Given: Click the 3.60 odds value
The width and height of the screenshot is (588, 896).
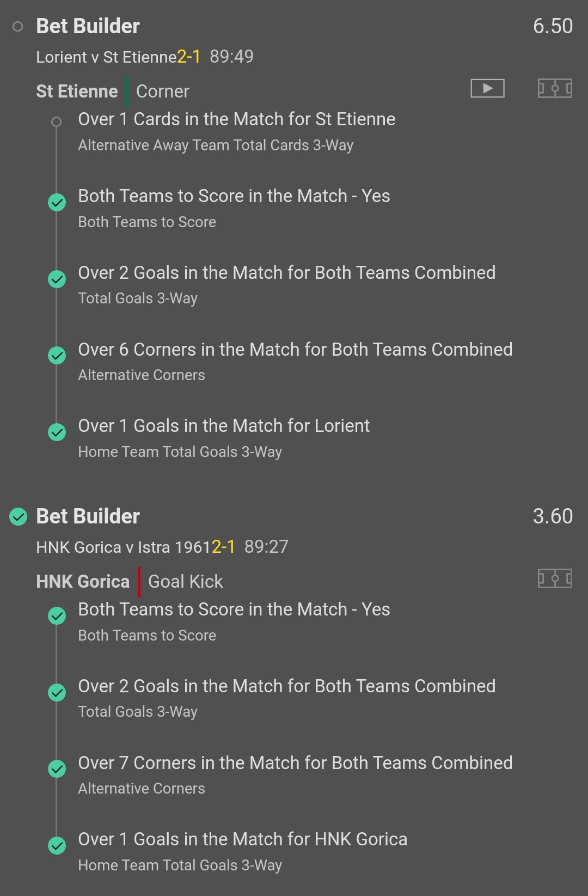Looking at the screenshot, I should (x=552, y=516).
